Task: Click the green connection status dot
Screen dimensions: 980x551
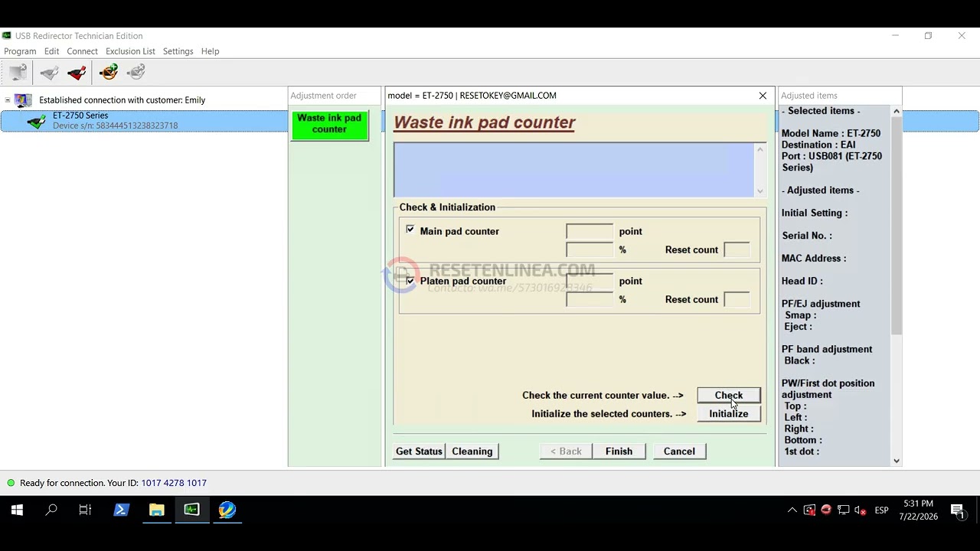Action: point(11,483)
